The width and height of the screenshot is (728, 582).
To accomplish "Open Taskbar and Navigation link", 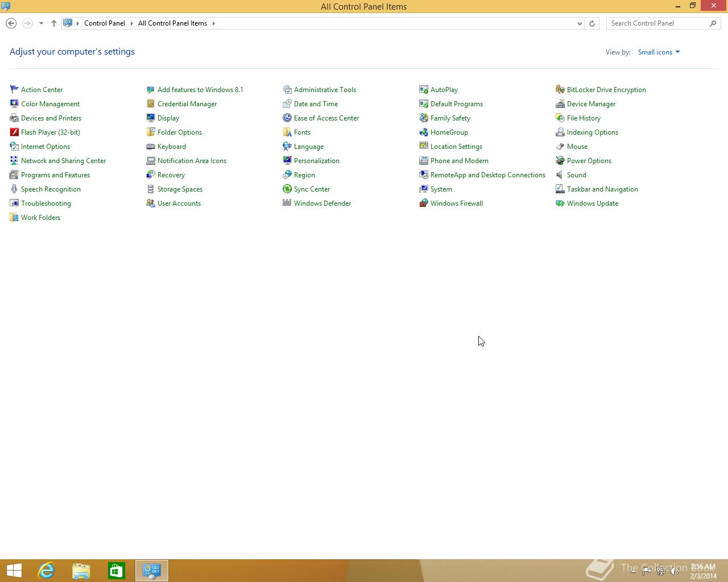I will click(602, 189).
